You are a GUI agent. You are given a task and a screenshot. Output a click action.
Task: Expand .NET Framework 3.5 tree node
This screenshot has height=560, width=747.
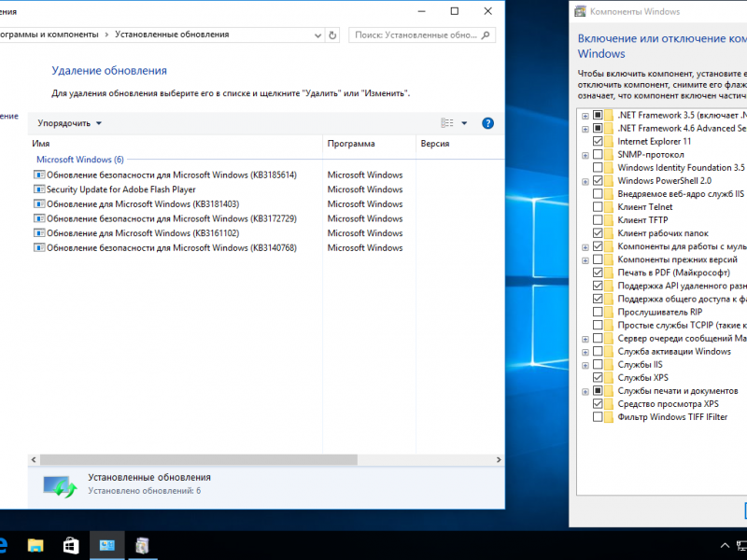point(585,116)
